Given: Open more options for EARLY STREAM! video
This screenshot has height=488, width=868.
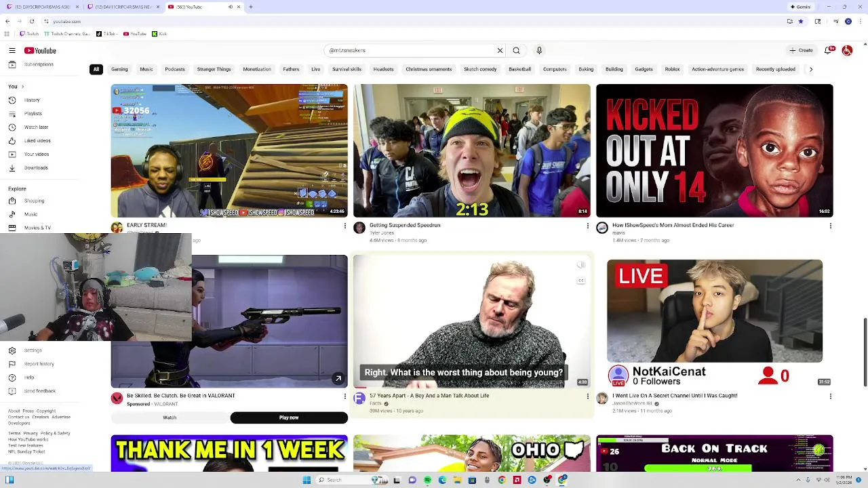Looking at the screenshot, I should [344, 226].
